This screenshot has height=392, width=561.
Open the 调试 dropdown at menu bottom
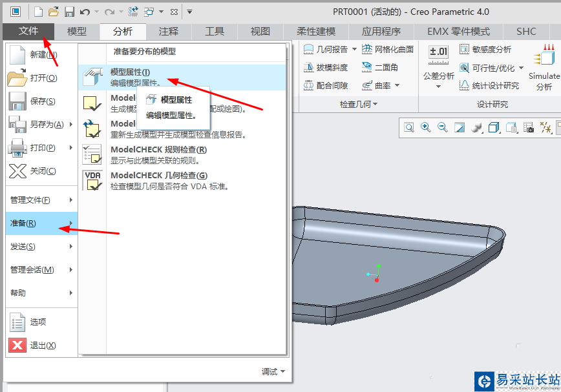click(273, 371)
